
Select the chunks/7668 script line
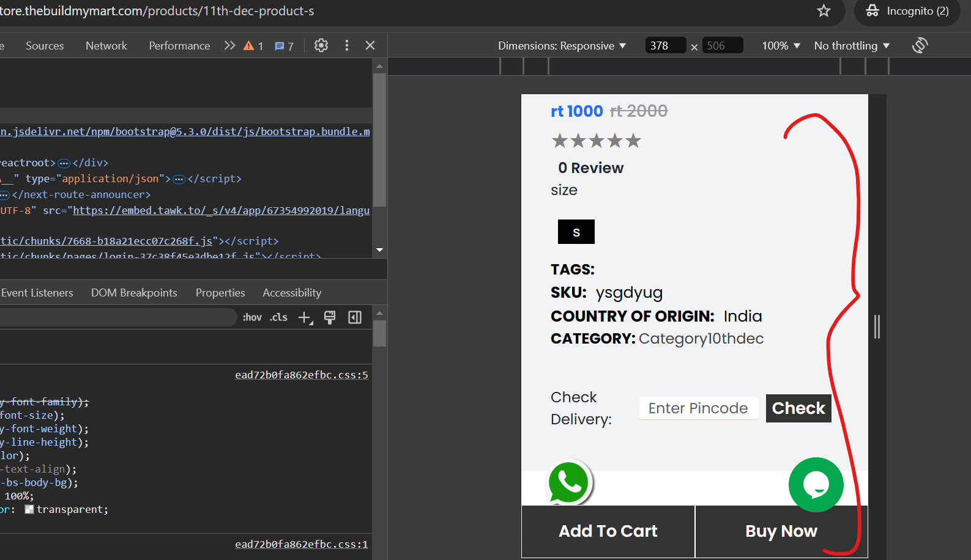(140, 241)
